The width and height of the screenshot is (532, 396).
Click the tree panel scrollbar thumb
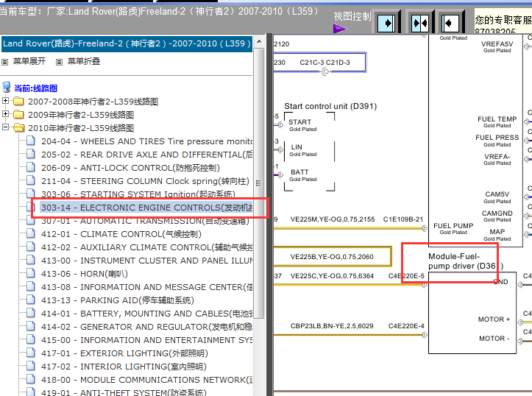point(258,183)
